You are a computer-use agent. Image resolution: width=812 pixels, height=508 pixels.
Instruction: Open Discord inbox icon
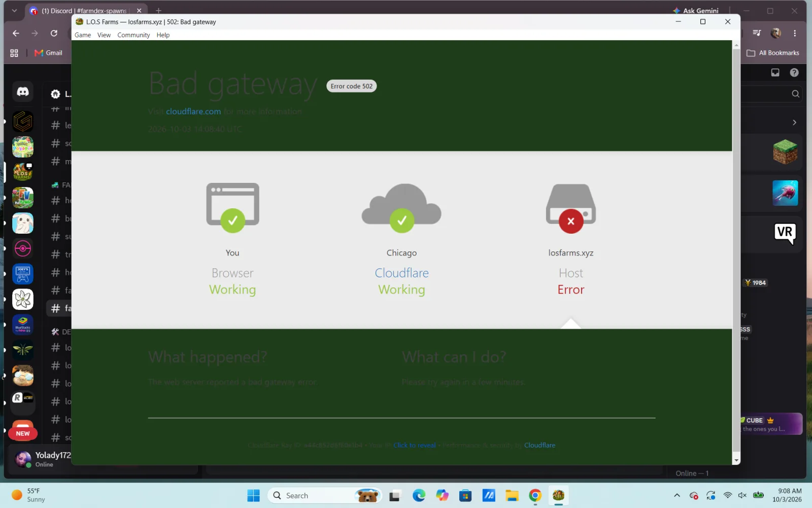775,73
